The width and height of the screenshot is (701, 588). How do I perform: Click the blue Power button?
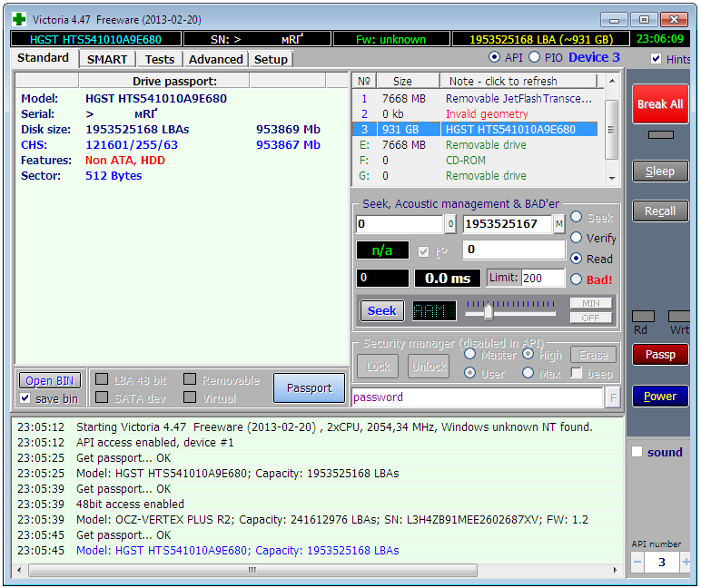pyautogui.click(x=660, y=396)
